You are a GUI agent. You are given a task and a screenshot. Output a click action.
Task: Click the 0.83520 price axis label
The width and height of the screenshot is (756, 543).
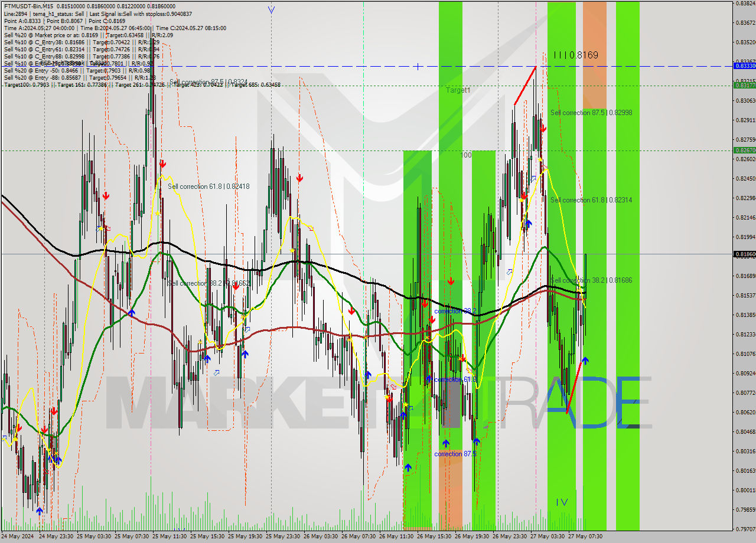(745, 42)
